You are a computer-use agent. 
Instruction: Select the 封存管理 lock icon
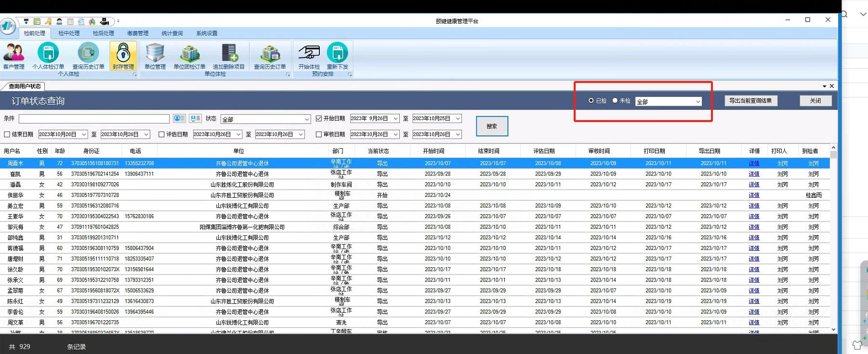[x=123, y=56]
